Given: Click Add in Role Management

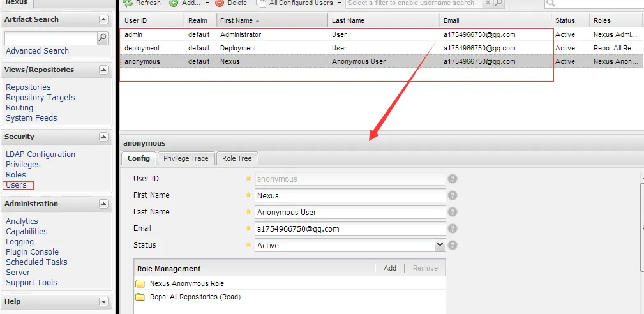Looking at the screenshot, I should (390, 268).
